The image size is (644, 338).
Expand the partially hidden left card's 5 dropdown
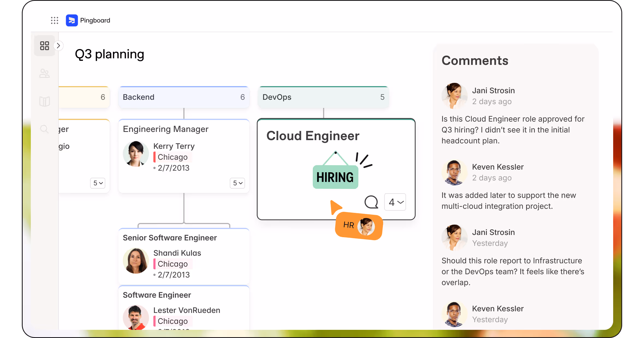pyautogui.click(x=98, y=183)
